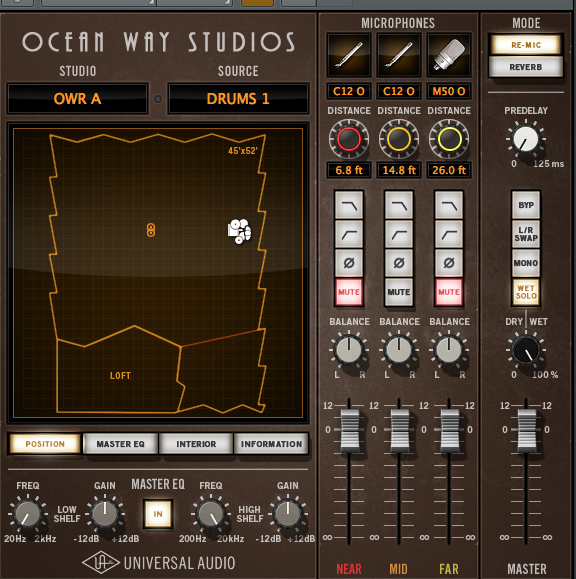Open the M50 O microphone type menu
Image resolution: width=576 pixels, height=579 pixels.
[449, 91]
